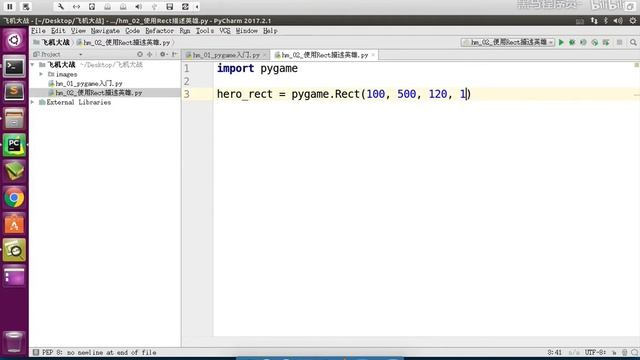Open network indicator in top panel
640x360 pixels.
coord(594,21)
